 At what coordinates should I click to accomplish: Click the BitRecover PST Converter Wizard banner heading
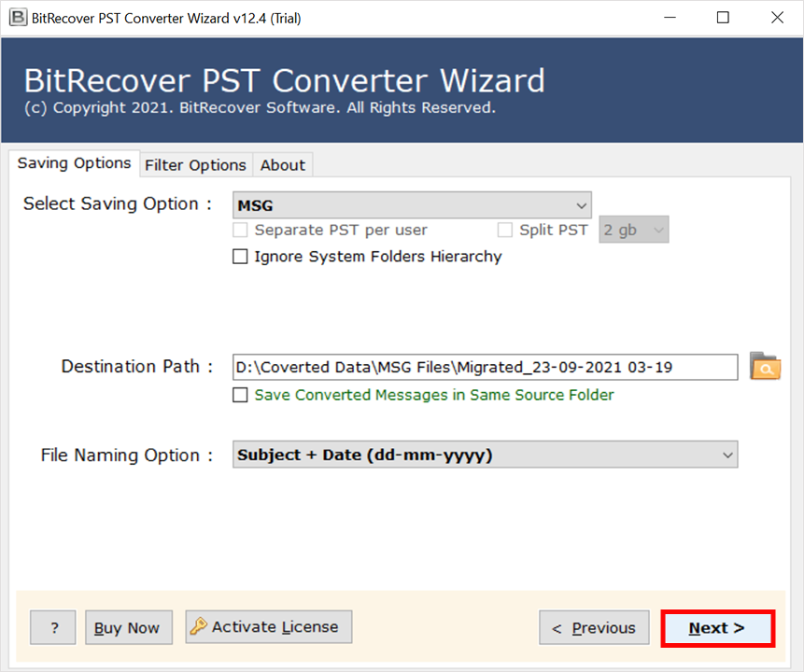click(x=285, y=80)
